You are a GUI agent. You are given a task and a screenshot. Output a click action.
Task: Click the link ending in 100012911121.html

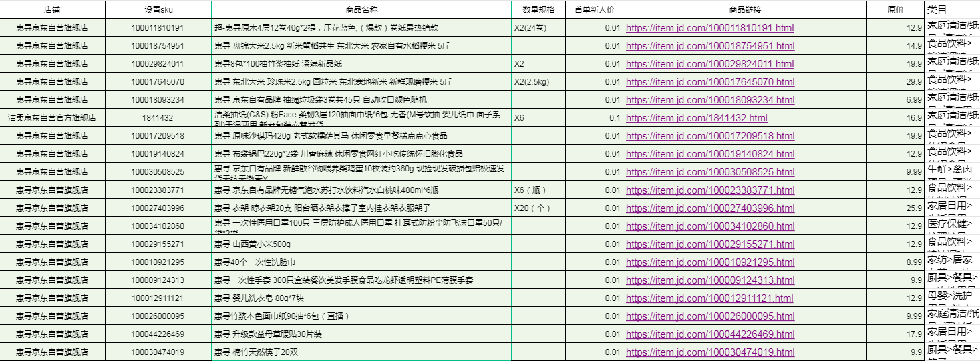pos(709,298)
